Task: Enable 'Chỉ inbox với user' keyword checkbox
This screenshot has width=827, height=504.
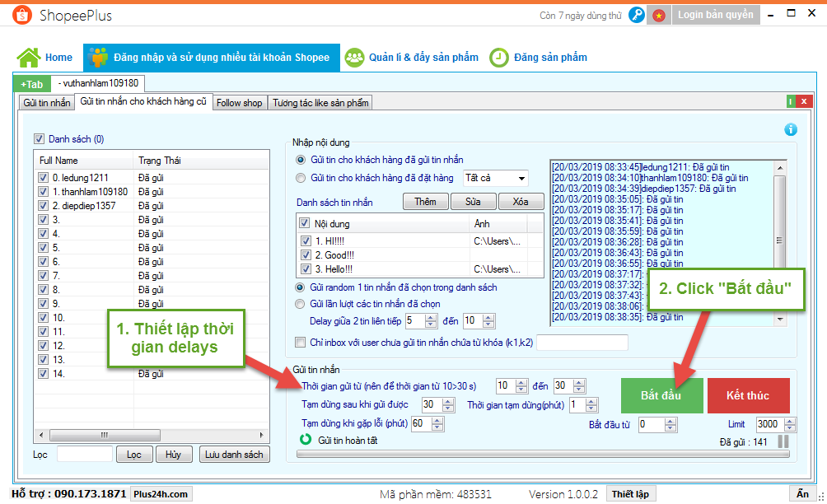Action: pyautogui.click(x=301, y=342)
